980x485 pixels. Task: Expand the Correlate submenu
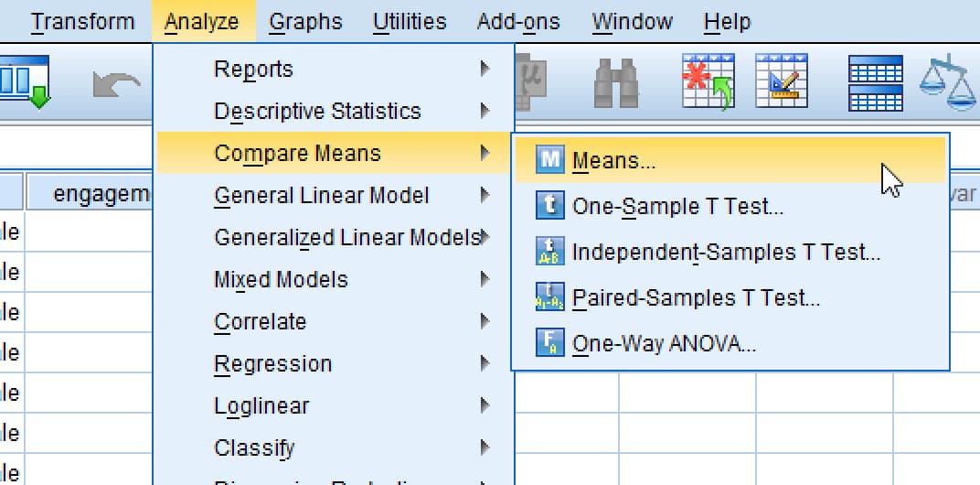[x=335, y=322]
